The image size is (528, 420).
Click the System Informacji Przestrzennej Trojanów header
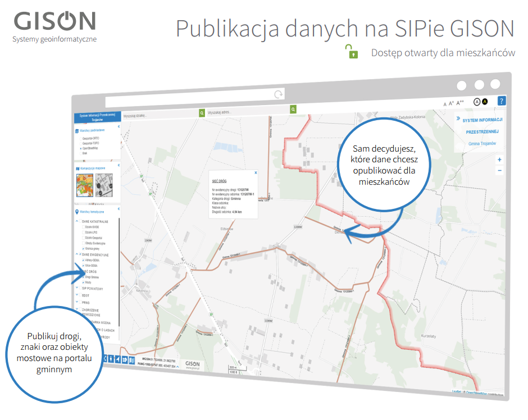point(97,117)
